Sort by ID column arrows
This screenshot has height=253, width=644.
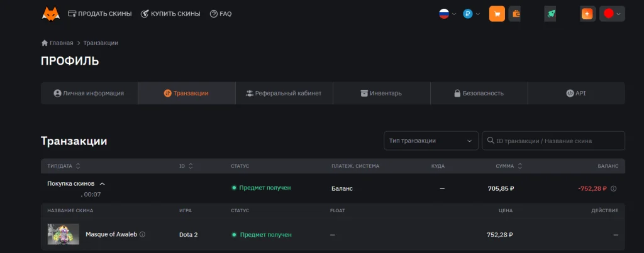191,166
